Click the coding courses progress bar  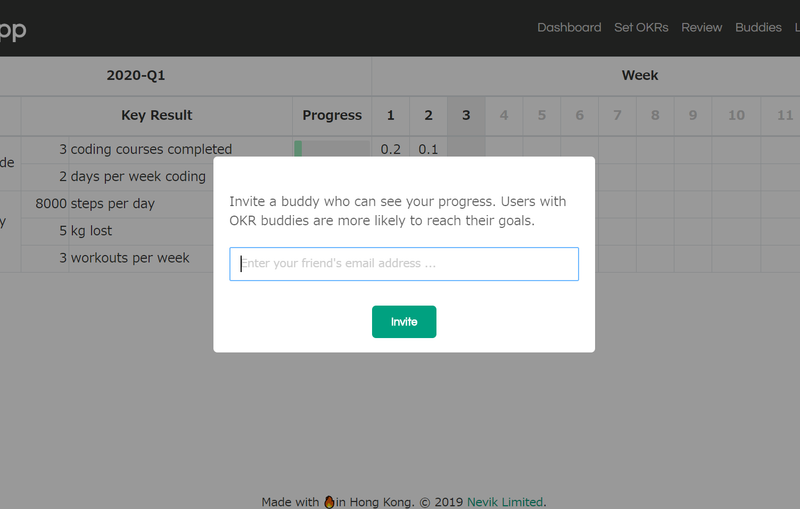[332, 148]
